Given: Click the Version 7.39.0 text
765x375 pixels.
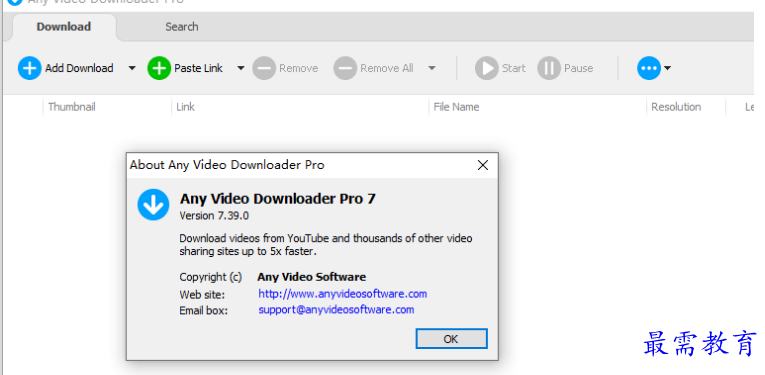Looking at the screenshot, I should 214,216.
